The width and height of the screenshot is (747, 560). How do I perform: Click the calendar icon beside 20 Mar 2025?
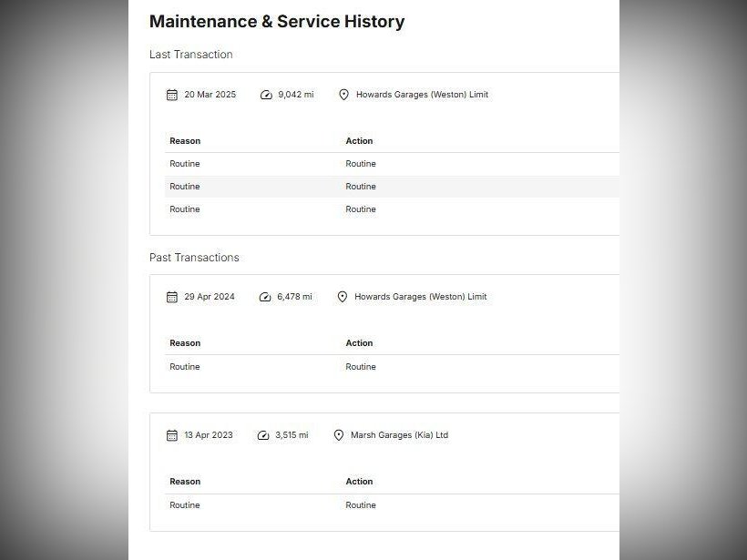[171, 95]
